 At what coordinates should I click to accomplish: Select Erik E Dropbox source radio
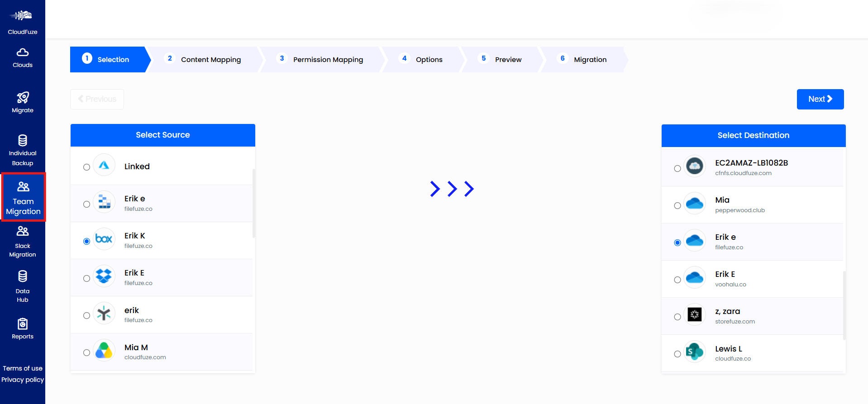click(x=86, y=278)
